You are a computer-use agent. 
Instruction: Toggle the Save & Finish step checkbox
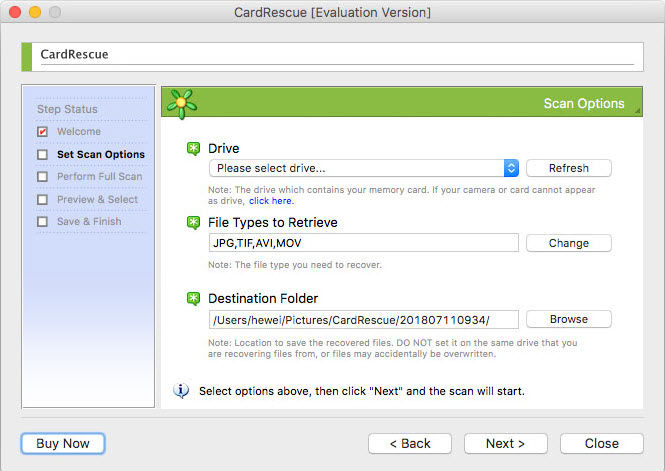(42, 221)
